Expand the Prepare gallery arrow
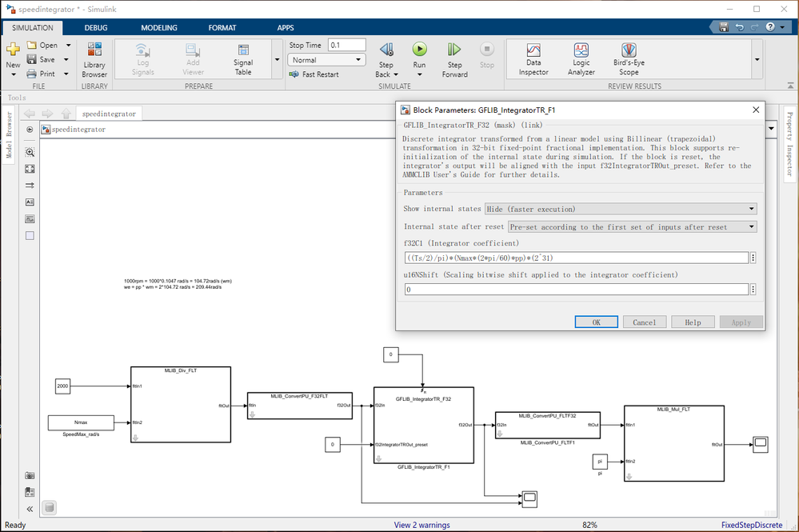This screenshot has width=799, height=532. coord(278,60)
